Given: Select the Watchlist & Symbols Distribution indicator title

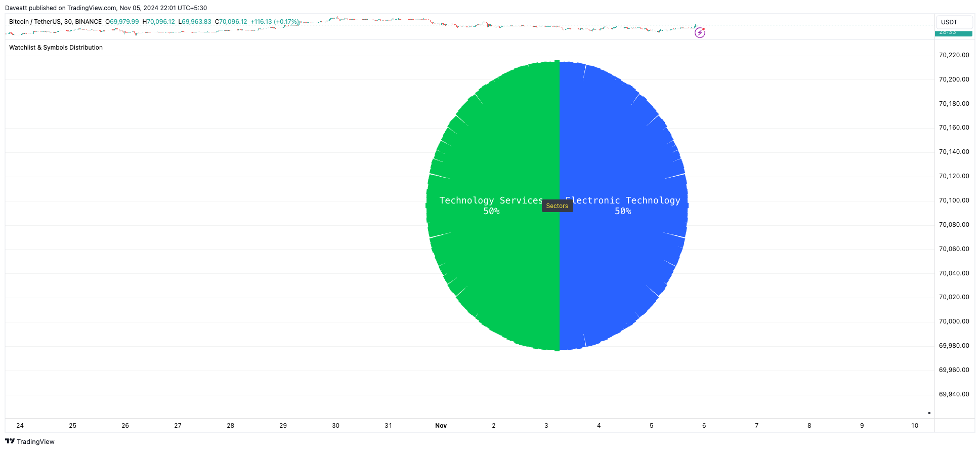Looking at the screenshot, I should click(56, 48).
